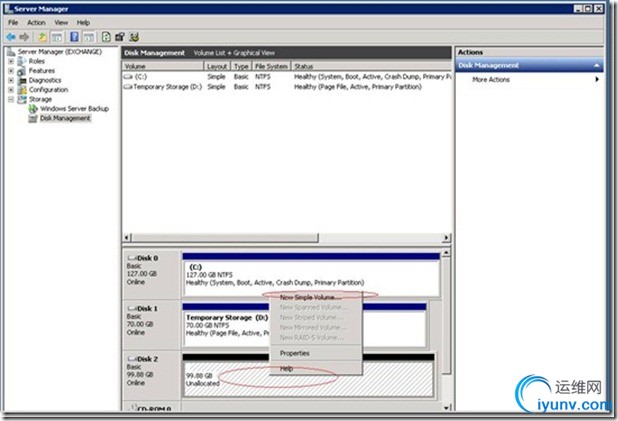Click the 'Healthy (System, Boot, Active, Crash Dump' list cell
Image resolution: width=618 pixels, height=421 pixels.
(x=372, y=76)
